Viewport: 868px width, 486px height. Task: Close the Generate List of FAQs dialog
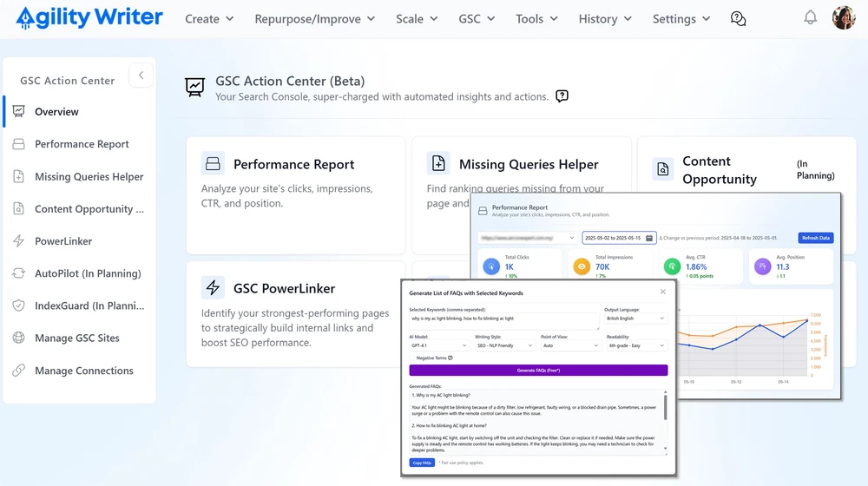[662, 292]
